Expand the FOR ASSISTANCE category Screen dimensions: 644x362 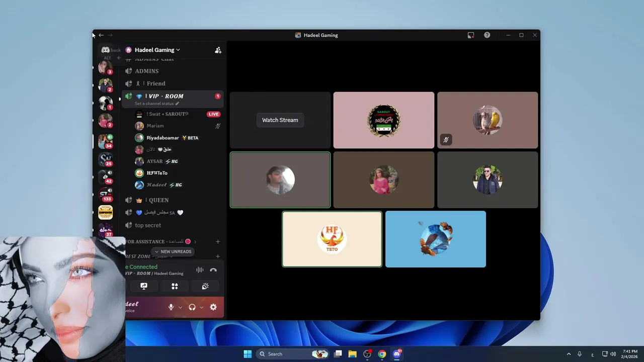point(160,242)
